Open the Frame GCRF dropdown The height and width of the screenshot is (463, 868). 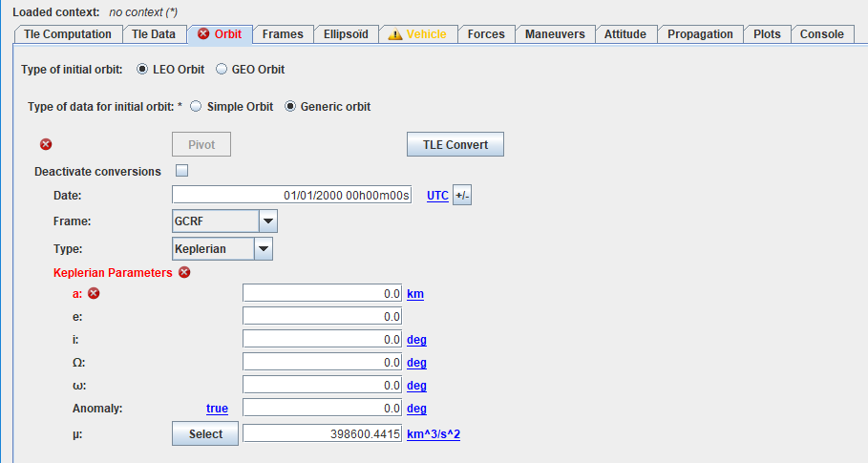point(268,222)
